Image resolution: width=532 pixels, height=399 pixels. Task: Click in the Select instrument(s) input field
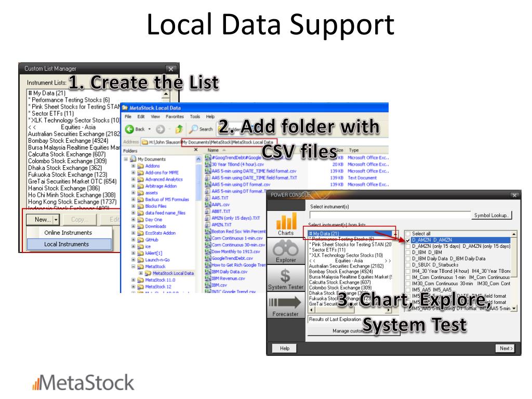[x=390, y=215]
